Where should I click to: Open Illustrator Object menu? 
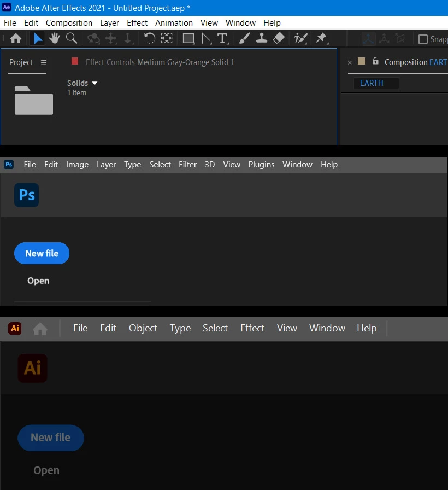[143, 328]
